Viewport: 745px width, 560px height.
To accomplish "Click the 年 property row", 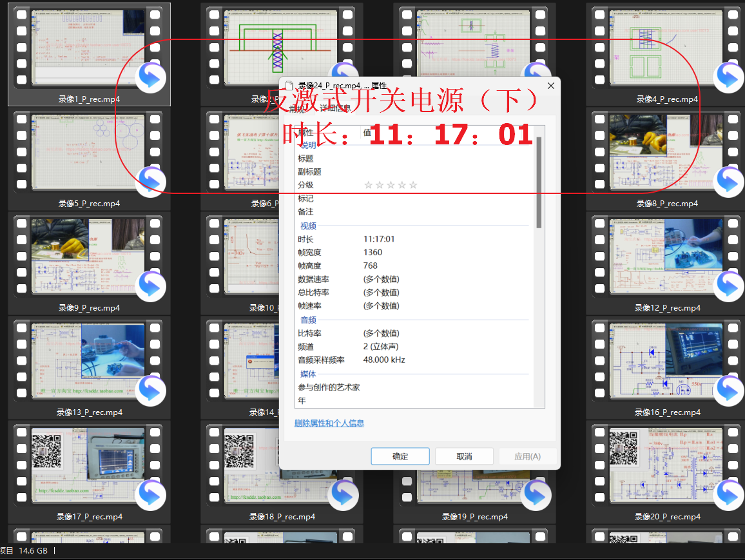I will click(x=412, y=400).
